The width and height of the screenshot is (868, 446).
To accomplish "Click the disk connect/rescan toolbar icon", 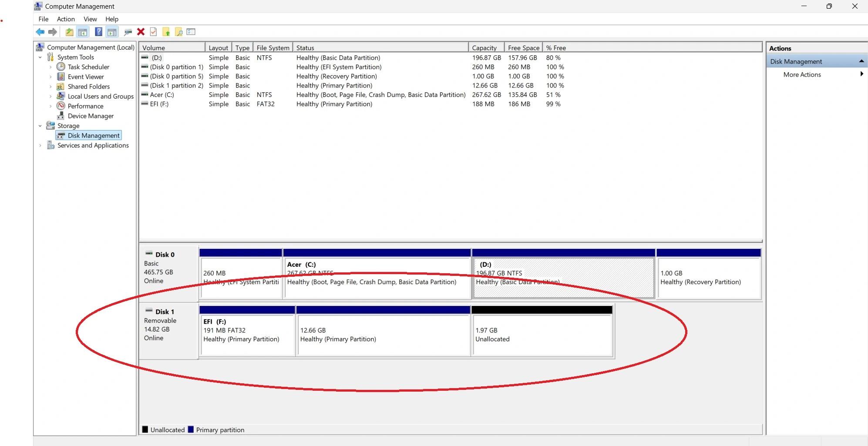I will coord(128,32).
